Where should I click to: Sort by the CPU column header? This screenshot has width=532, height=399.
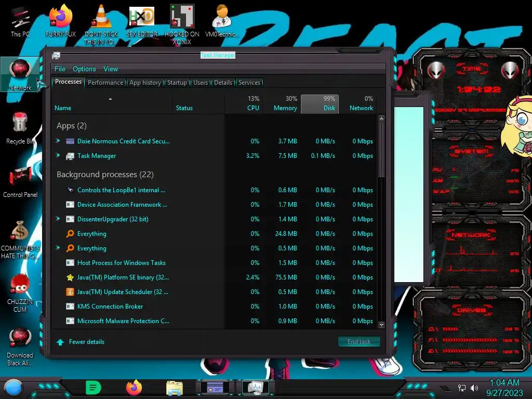244,104
